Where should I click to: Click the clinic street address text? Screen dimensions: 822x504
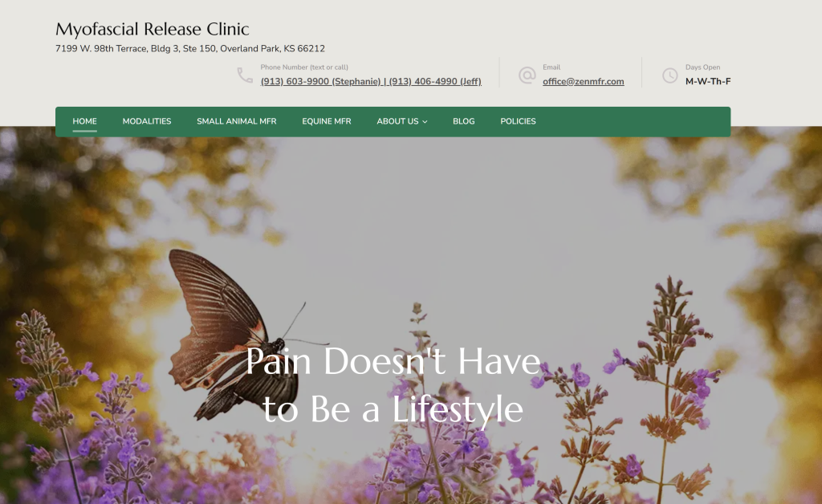(x=190, y=49)
